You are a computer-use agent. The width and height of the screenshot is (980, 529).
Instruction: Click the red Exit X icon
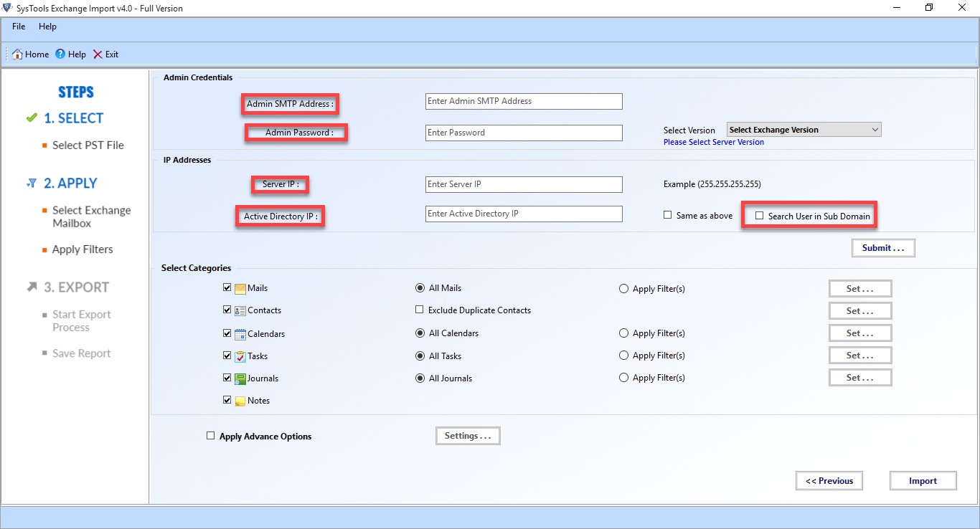click(x=98, y=54)
